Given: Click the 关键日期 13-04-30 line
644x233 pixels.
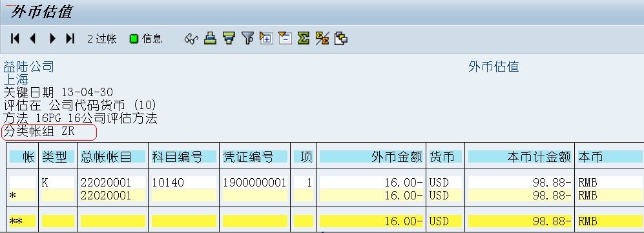Looking at the screenshot, I should pyautogui.click(x=58, y=92).
